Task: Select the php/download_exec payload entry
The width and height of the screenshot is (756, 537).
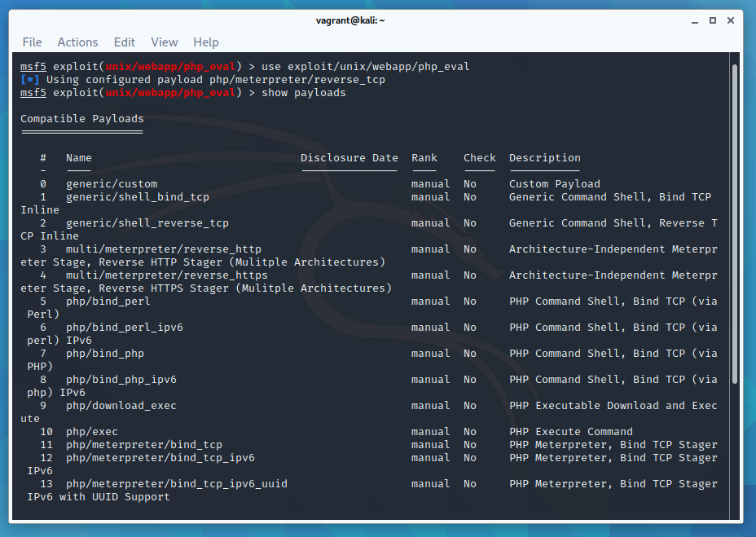Action: click(124, 405)
